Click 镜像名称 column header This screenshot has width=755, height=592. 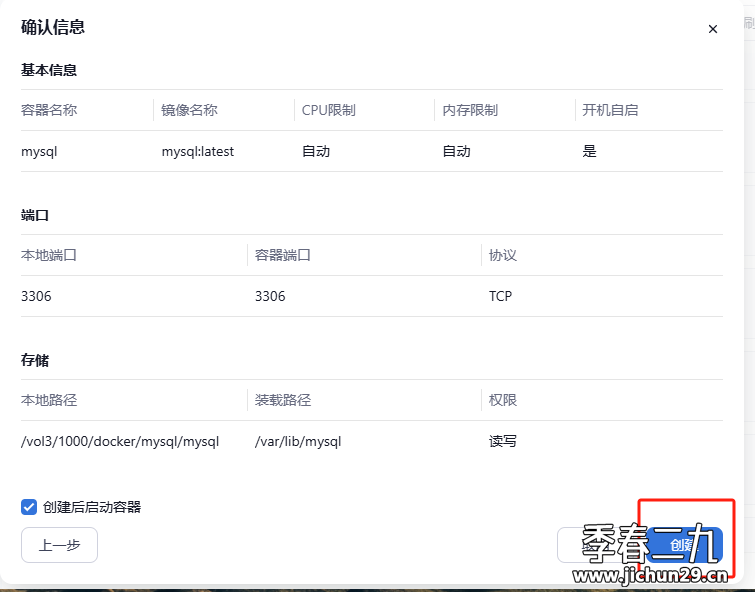point(189,110)
